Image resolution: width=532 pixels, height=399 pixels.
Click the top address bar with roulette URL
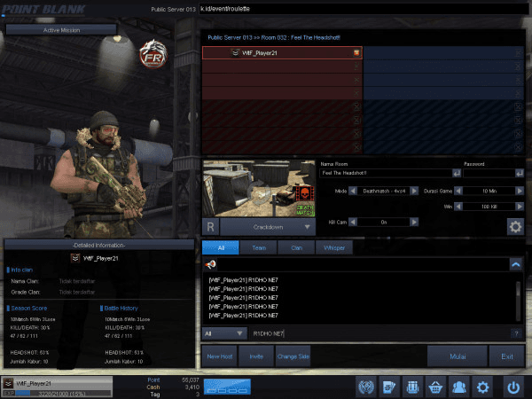click(x=363, y=9)
